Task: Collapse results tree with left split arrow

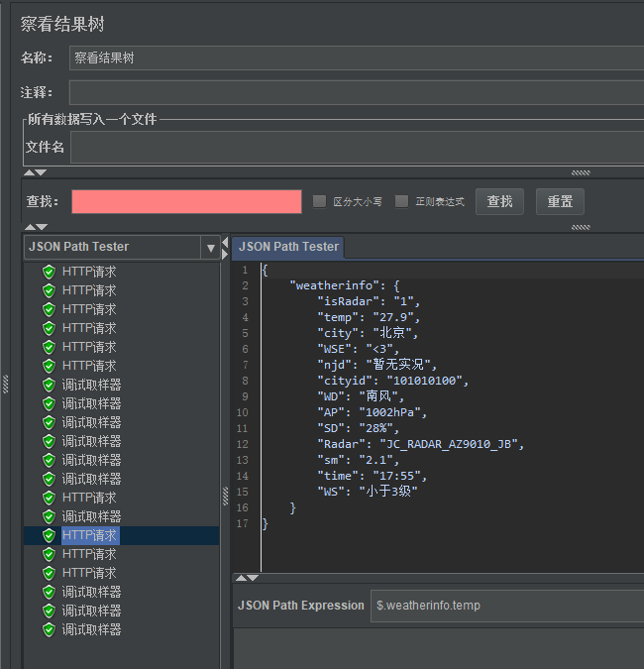Action: (x=225, y=243)
